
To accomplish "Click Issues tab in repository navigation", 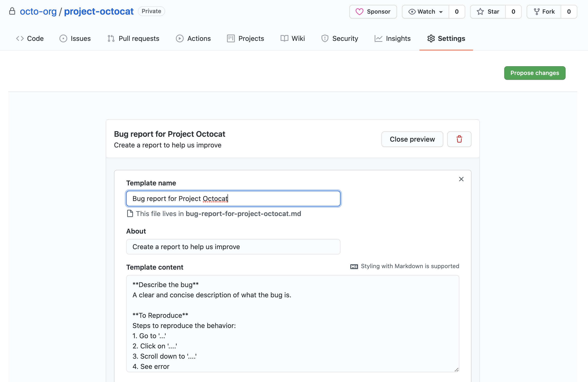I will pyautogui.click(x=75, y=38).
